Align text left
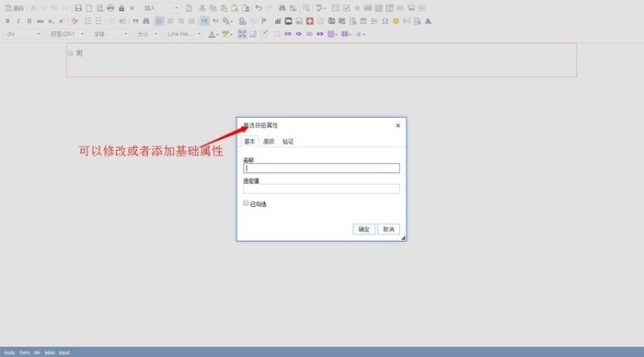Viewport: 644px width, 357px height. click(159, 21)
